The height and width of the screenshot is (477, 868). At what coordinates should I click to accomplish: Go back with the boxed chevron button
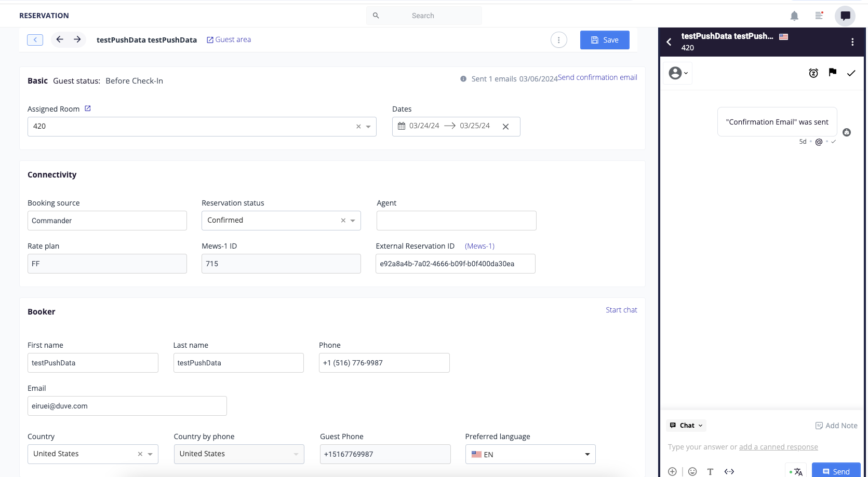pyautogui.click(x=35, y=40)
